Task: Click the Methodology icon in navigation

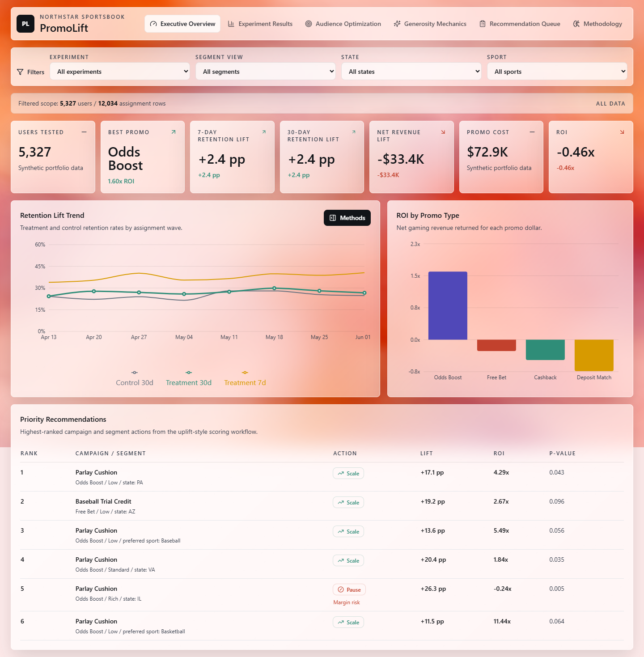Action: click(576, 24)
